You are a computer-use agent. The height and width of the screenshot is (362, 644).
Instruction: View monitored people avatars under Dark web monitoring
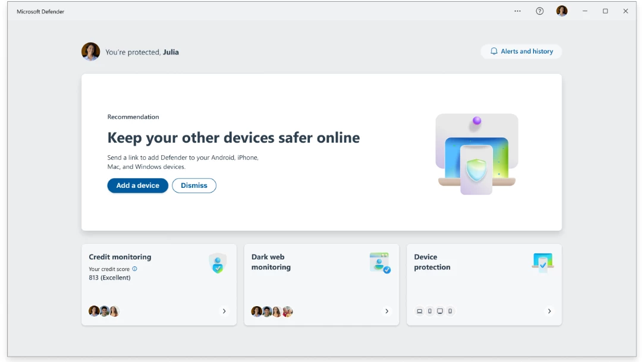[271, 311]
